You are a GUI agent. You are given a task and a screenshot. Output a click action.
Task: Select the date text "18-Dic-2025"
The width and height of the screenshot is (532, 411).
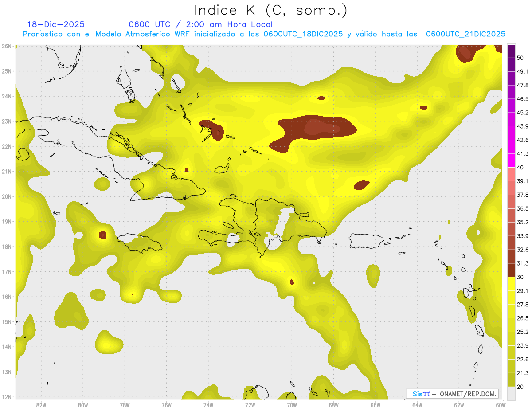point(56,24)
